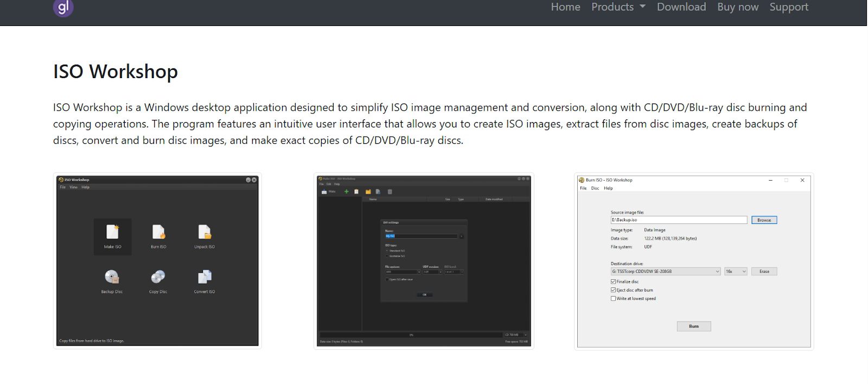
Task: Select the Burn ISO icon
Action: pyautogui.click(x=158, y=233)
